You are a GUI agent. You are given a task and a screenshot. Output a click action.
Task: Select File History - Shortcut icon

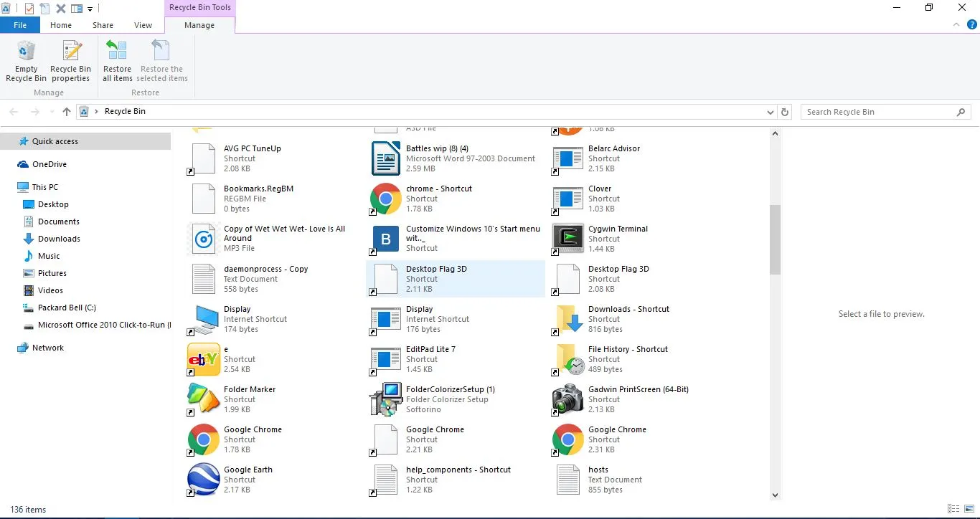568,359
